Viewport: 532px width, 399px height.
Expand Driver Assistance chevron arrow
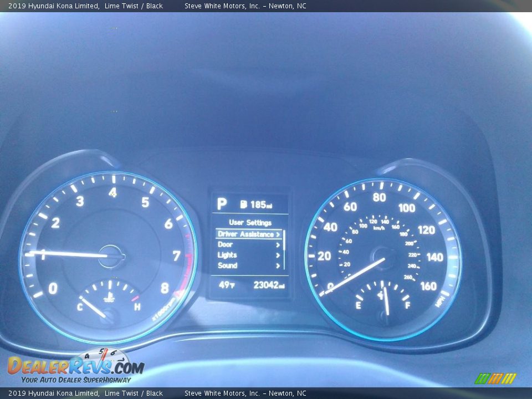click(x=278, y=234)
